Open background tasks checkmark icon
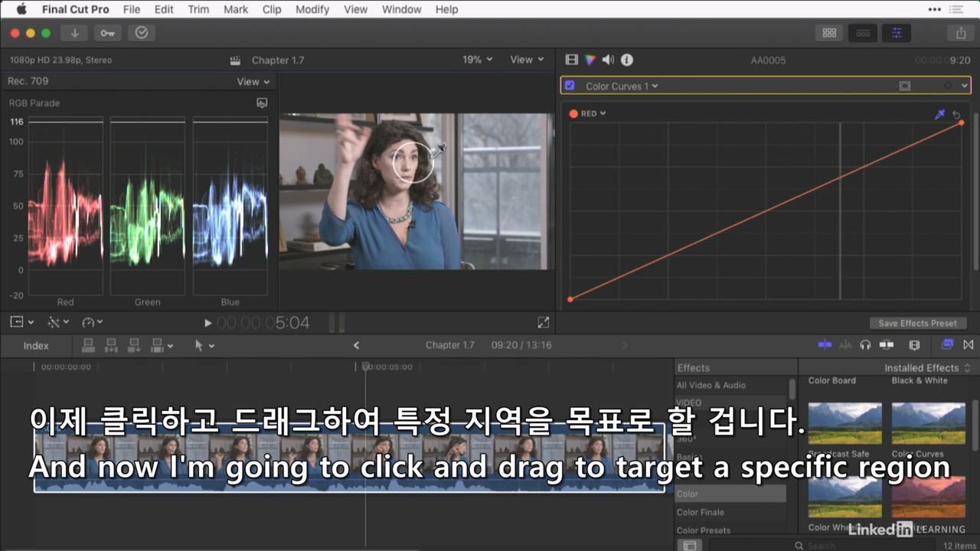The height and width of the screenshot is (551, 980). coord(142,33)
